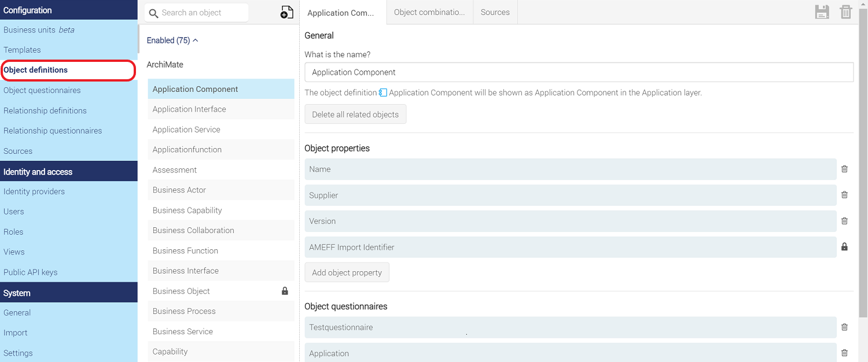Delete the Version object property

844,221
